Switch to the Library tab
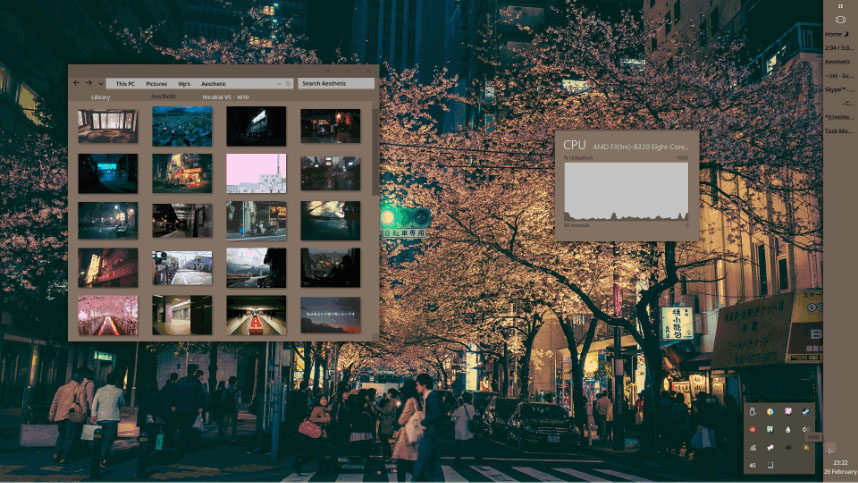Screen dimensions: 858x483 pos(100,97)
